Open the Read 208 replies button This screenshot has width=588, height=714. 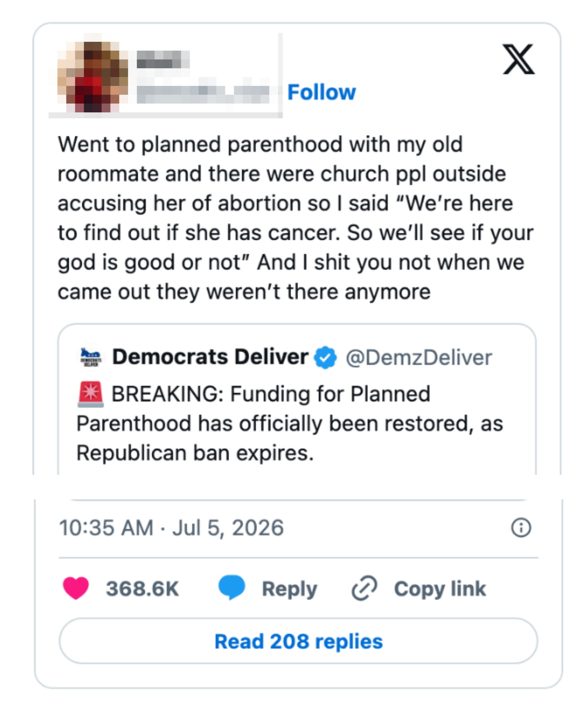(298, 641)
